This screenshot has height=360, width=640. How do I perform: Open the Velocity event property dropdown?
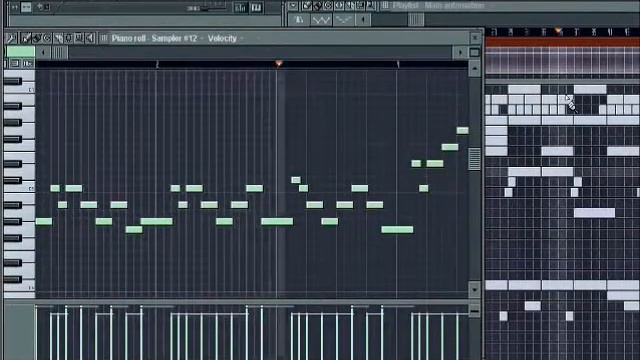coord(242,38)
